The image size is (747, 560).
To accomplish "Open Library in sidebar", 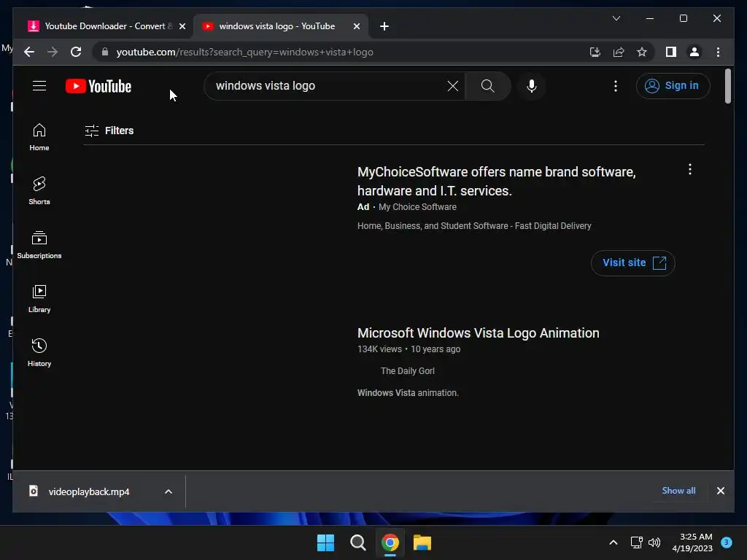I will pyautogui.click(x=39, y=298).
